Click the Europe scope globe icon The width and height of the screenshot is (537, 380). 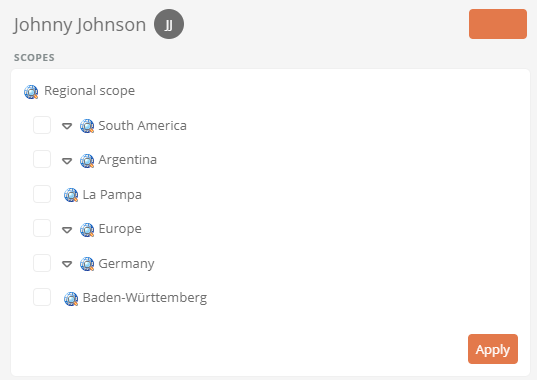(87, 229)
